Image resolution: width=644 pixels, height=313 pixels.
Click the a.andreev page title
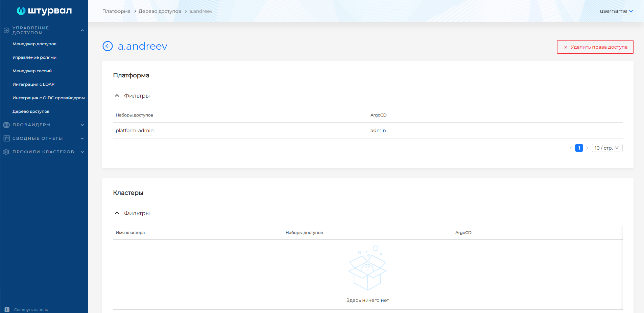coord(143,46)
